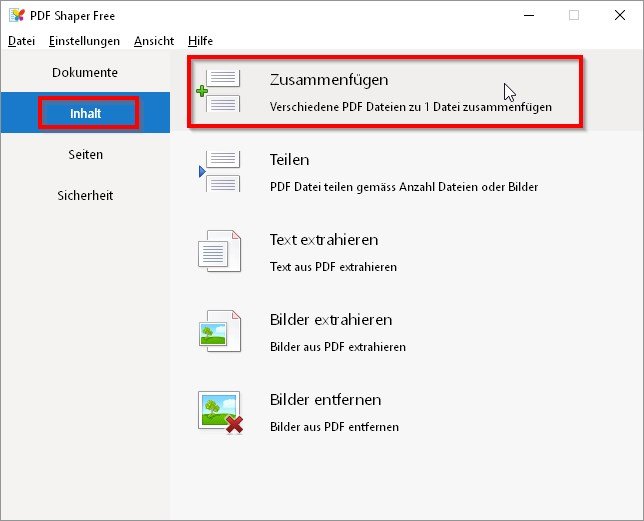The width and height of the screenshot is (644, 521).
Task: Click the Bilder extrahieren picture icon
Action: tap(219, 331)
